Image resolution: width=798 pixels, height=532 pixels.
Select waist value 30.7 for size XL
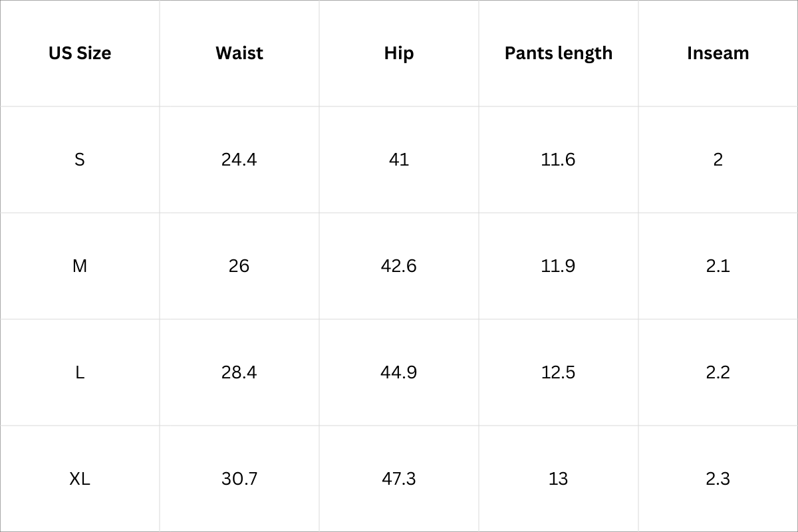[x=239, y=479]
